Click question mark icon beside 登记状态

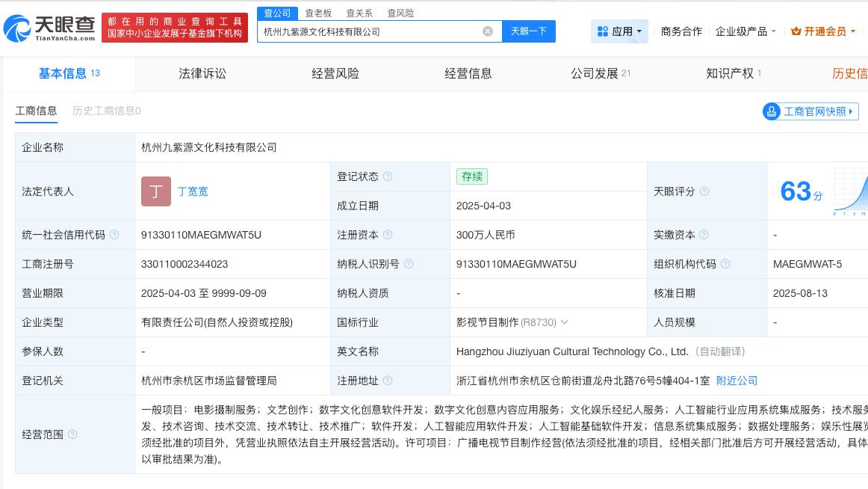(388, 176)
